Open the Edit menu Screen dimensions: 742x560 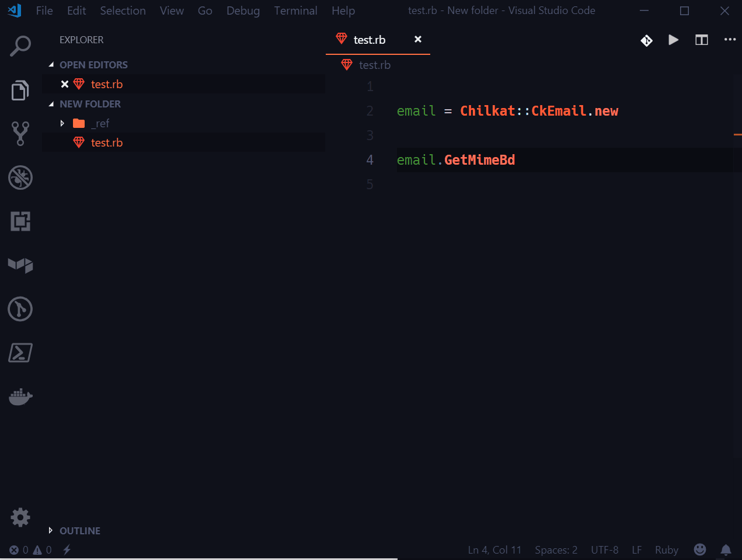pos(76,11)
